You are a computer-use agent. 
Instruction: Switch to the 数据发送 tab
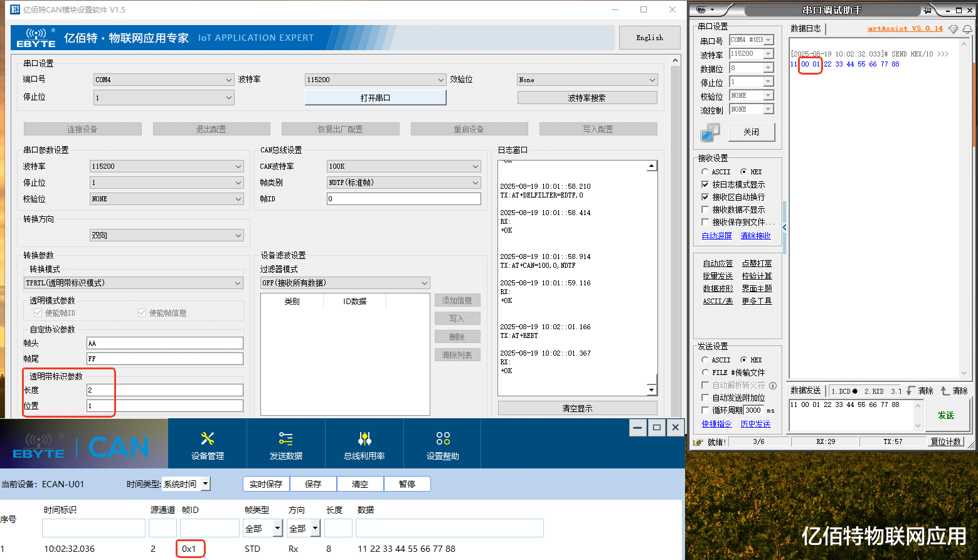tap(805, 390)
